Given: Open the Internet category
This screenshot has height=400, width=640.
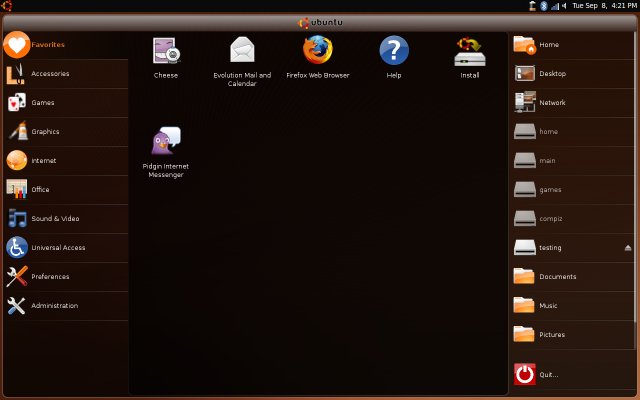Looking at the screenshot, I should click(66, 161).
